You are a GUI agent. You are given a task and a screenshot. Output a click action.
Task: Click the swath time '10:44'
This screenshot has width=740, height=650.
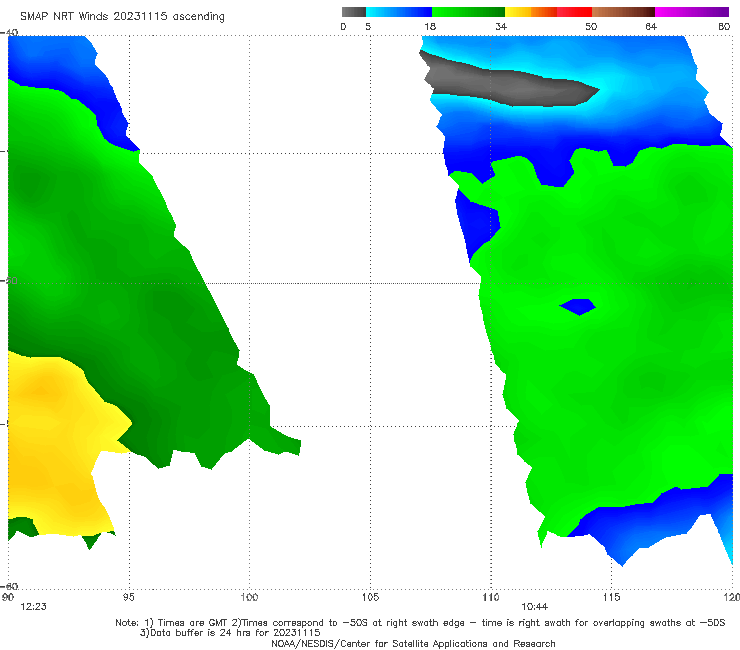pyautogui.click(x=534, y=607)
